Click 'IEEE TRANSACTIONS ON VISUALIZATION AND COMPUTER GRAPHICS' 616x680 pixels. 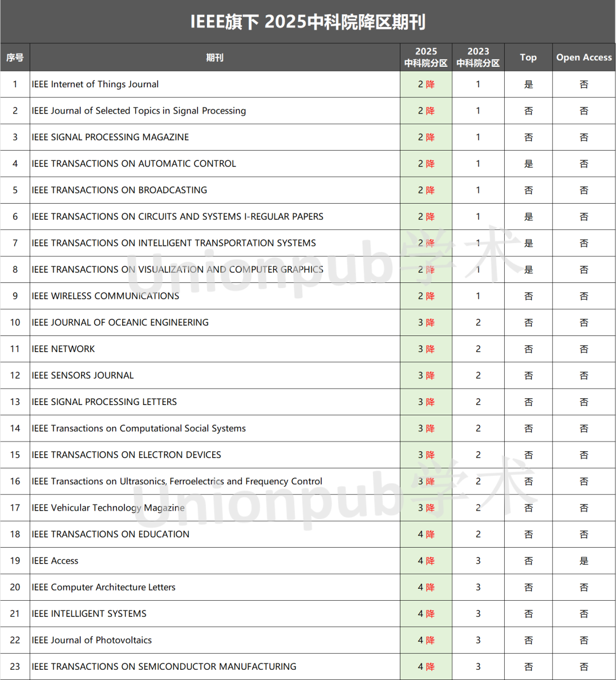177,269
